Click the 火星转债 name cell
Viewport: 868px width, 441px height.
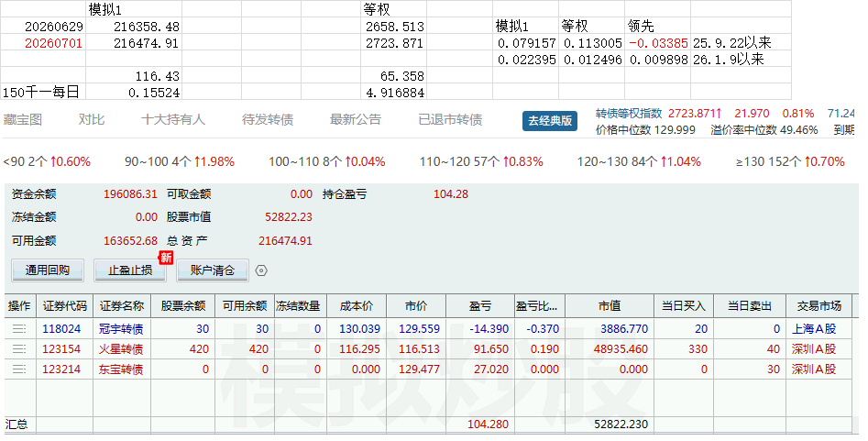(x=121, y=349)
